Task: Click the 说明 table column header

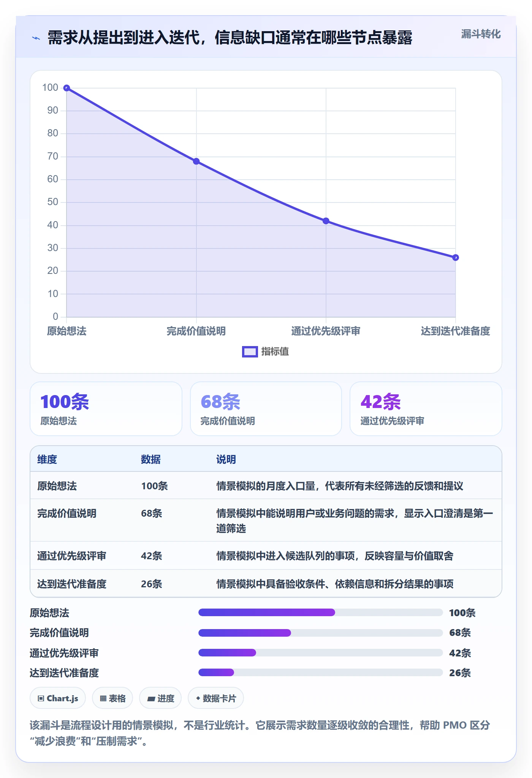Action: [226, 459]
